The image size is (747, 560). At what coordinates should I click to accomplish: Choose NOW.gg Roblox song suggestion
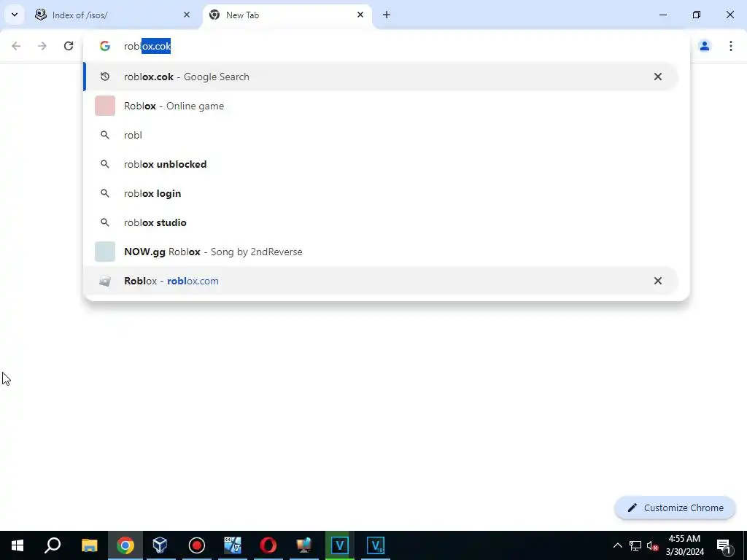point(381,252)
